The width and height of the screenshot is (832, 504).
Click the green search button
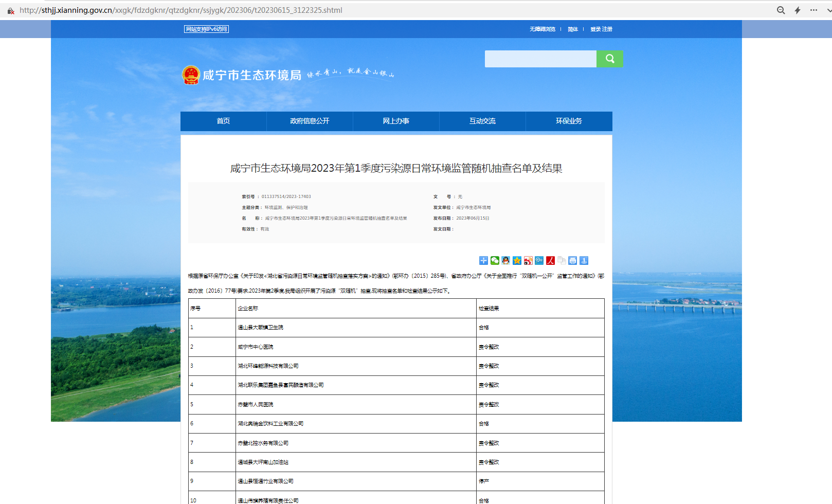pyautogui.click(x=609, y=59)
